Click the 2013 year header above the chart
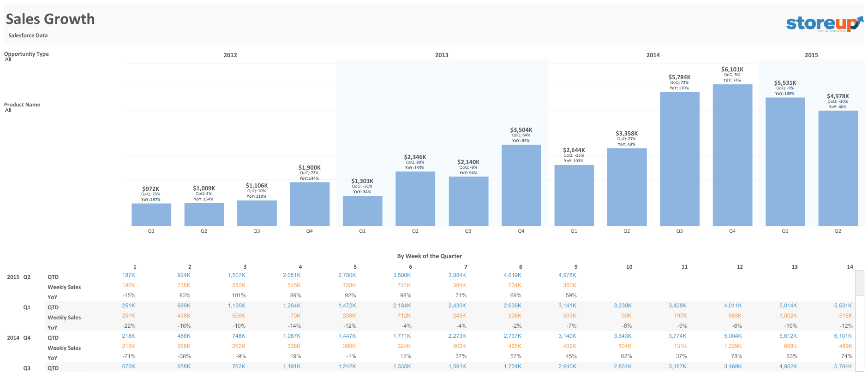Screen dimensions: 868x377 tap(442, 55)
